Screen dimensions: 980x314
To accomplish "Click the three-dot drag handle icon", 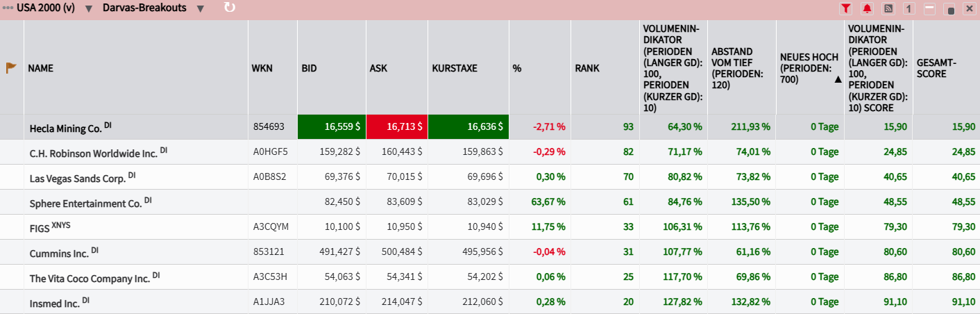I will (8, 9).
